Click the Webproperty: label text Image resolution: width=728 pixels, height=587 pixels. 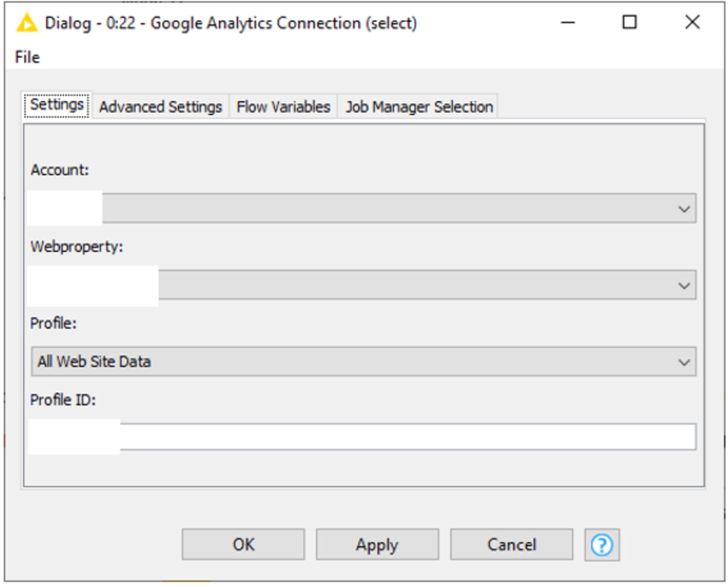pos(77,247)
